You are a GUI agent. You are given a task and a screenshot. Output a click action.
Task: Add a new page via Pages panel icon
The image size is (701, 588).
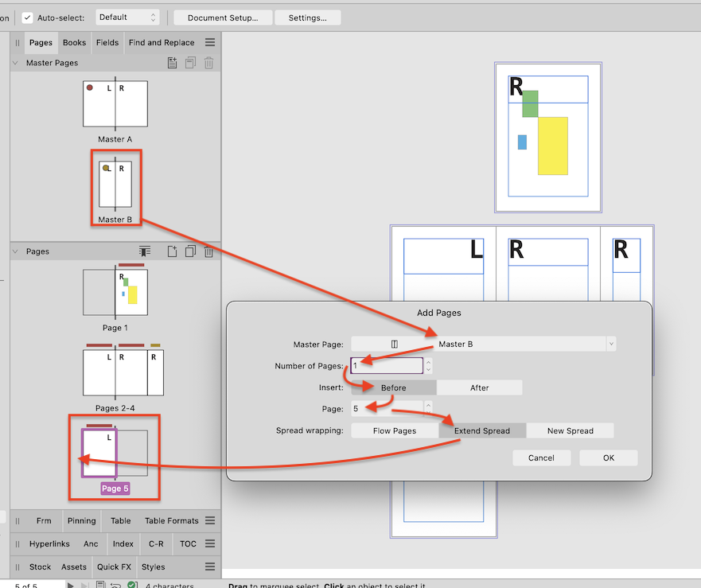point(173,251)
